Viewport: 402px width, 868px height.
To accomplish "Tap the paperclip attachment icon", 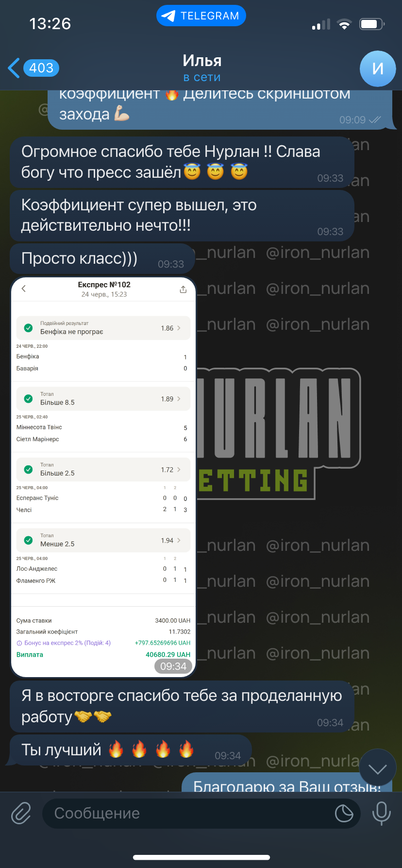I will (x=21, y=813).
